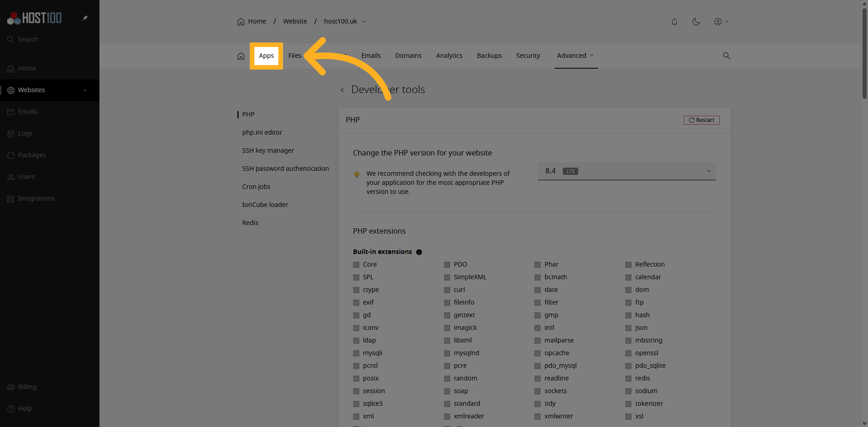
Task: Collapse the Websites sidebar section
Action: click(85, 90)
